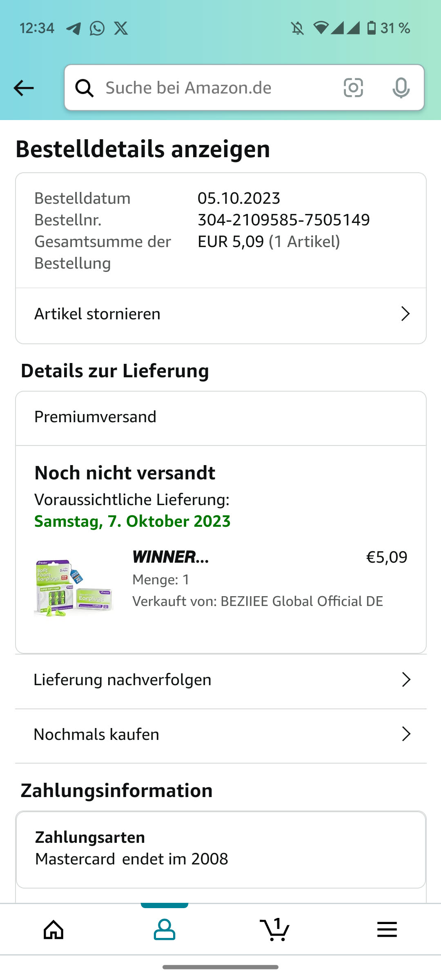Image resolution: width=441 pixels, height=980 pixels.
Task: Tap the search magnifier icon
Action: coord(85,88)
